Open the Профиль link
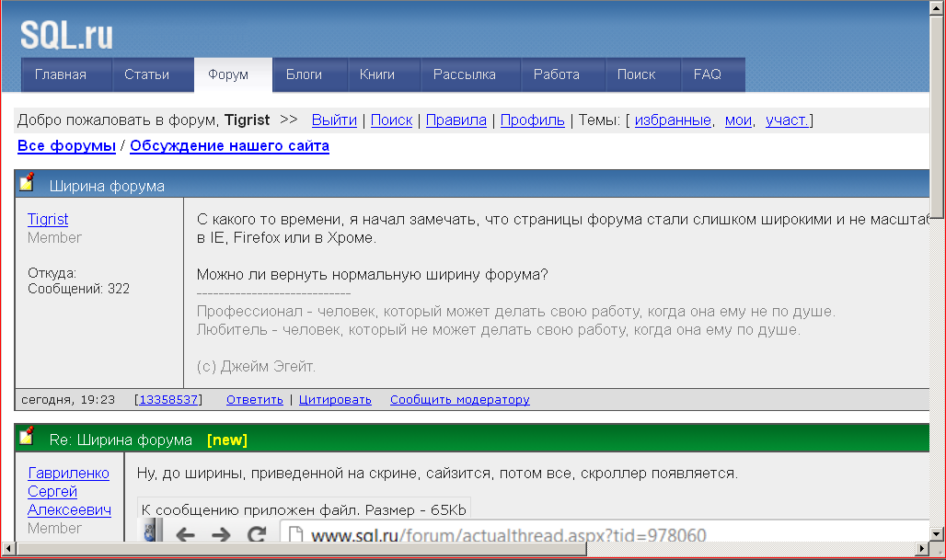Screen dimensions: 946x560 (x=533, y=120)
